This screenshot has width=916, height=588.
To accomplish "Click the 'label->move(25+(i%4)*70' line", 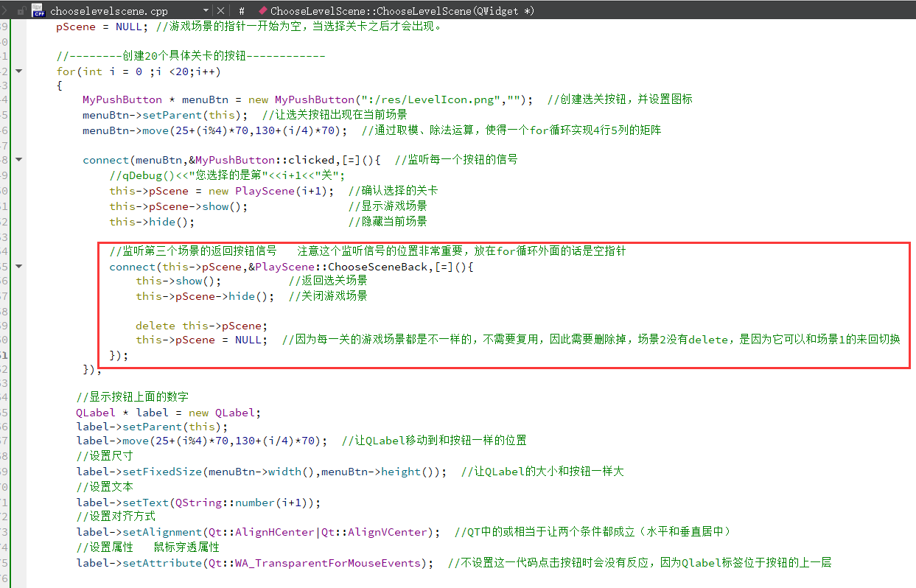I will point(301,441).
